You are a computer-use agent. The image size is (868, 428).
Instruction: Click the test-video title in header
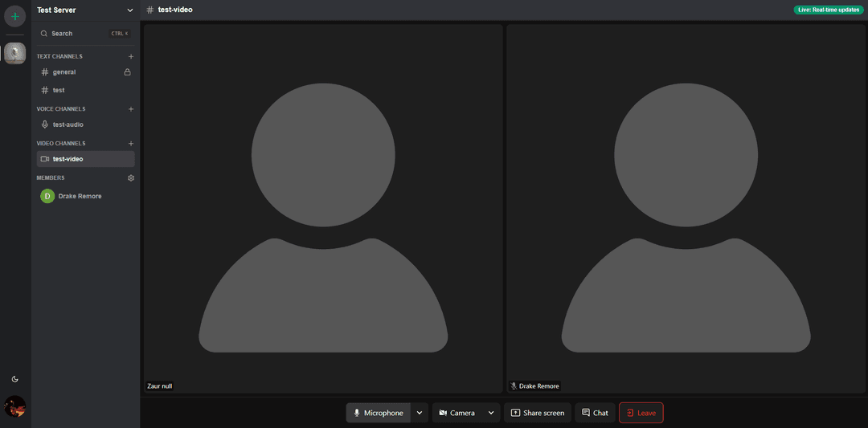pyautogui.click(x=175, y=10)
